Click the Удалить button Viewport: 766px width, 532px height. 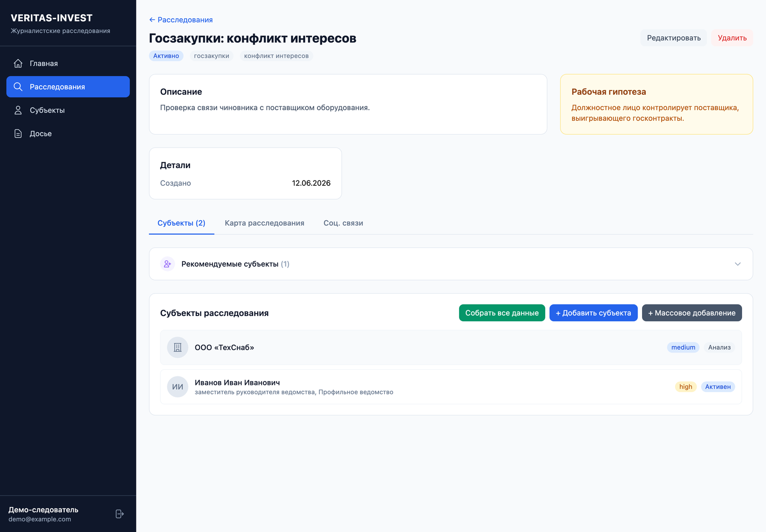[x=732, y=38]
